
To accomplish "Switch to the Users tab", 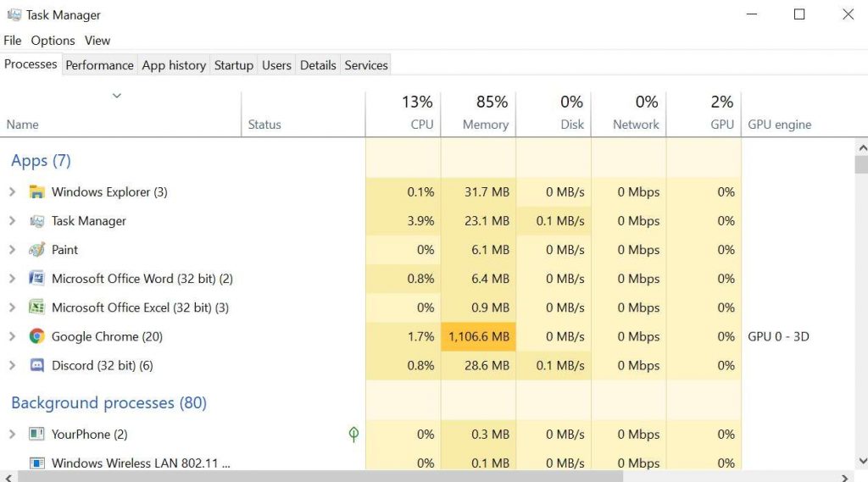I will [276, 65].
